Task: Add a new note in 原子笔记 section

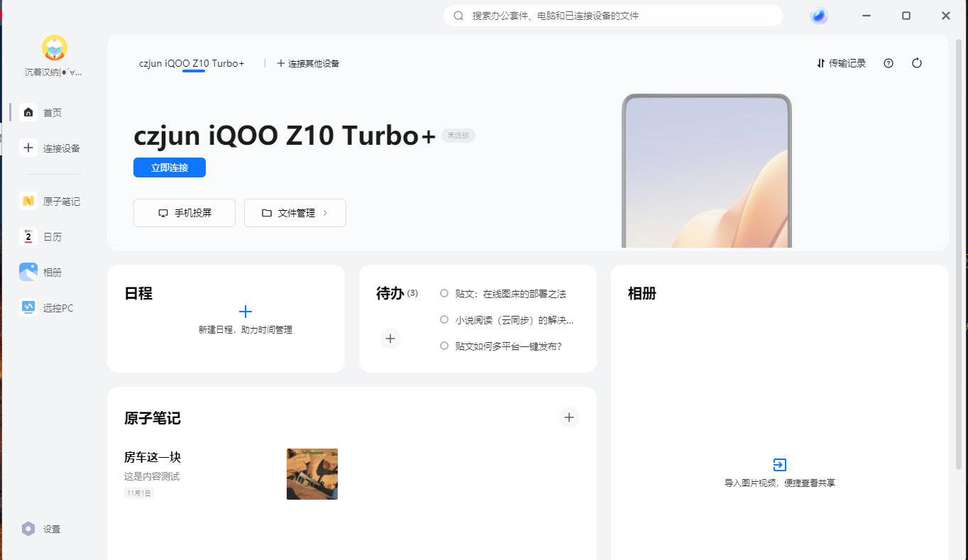Action: coord(568,417)
